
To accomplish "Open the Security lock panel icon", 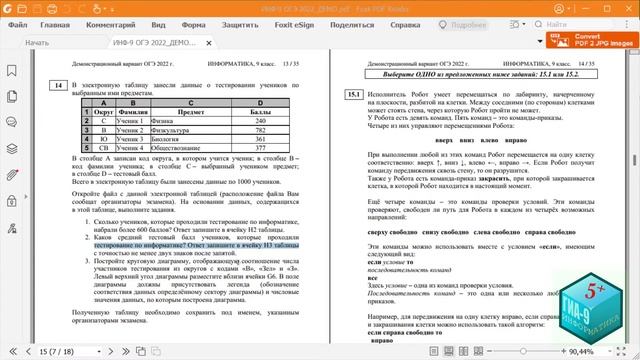I will point(12,201).
